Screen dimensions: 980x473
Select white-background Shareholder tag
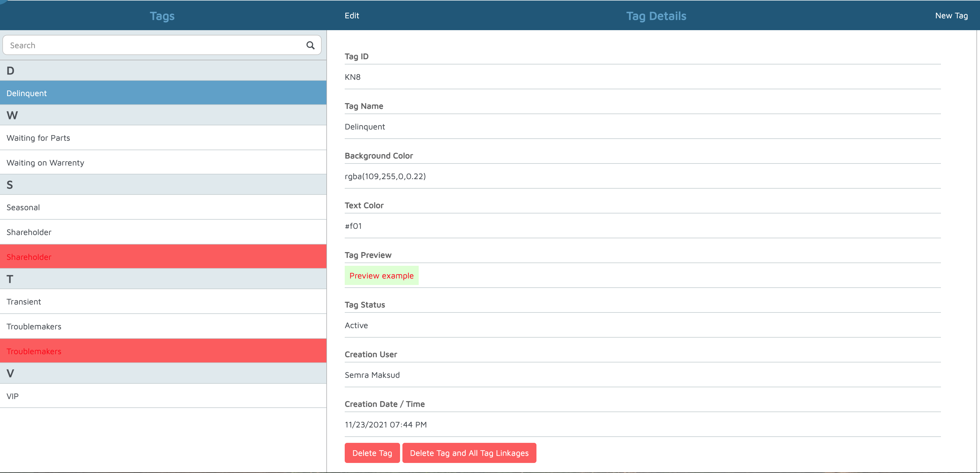coord(163,232)
